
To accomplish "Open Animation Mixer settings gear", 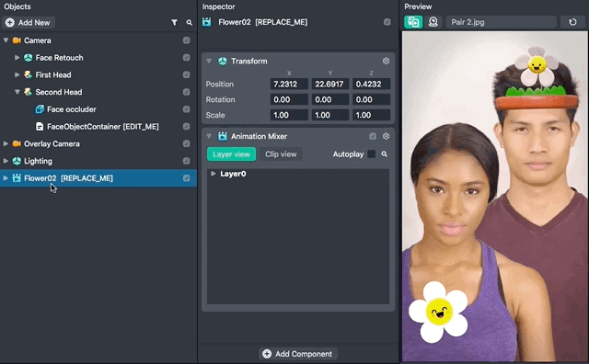I will tap(386, 136).
